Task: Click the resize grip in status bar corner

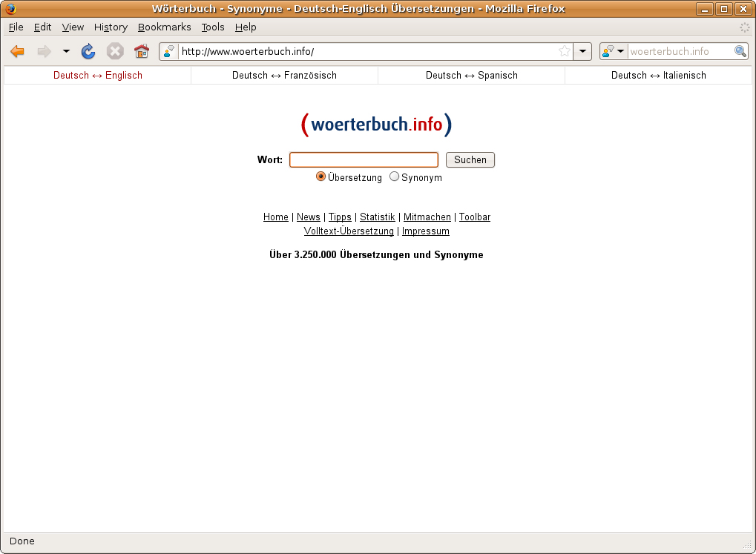Action: 747,545
